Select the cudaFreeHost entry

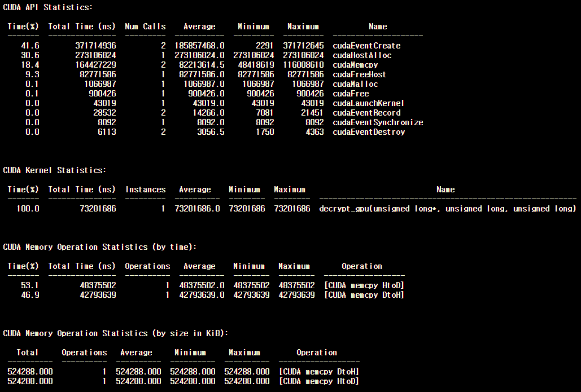pyautogui.click(x=357, y=74)
